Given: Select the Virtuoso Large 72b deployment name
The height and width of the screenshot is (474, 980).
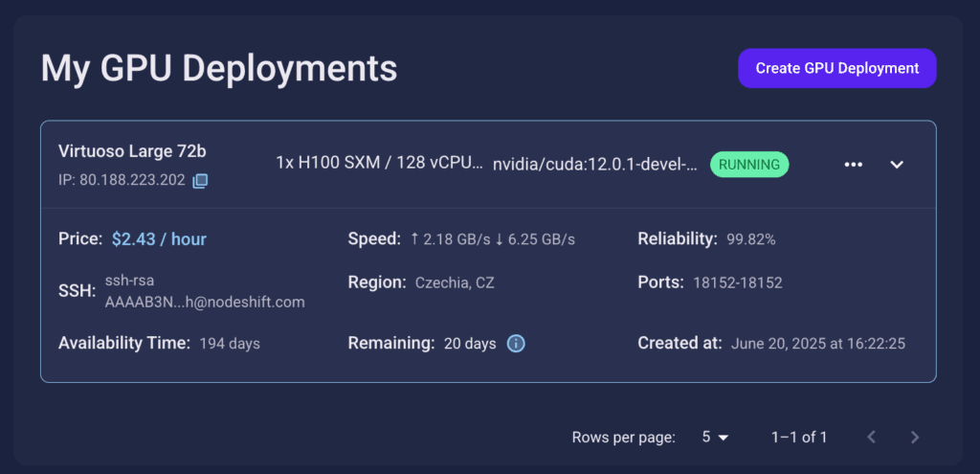Looking at the screenshot, I should [132, 150].
